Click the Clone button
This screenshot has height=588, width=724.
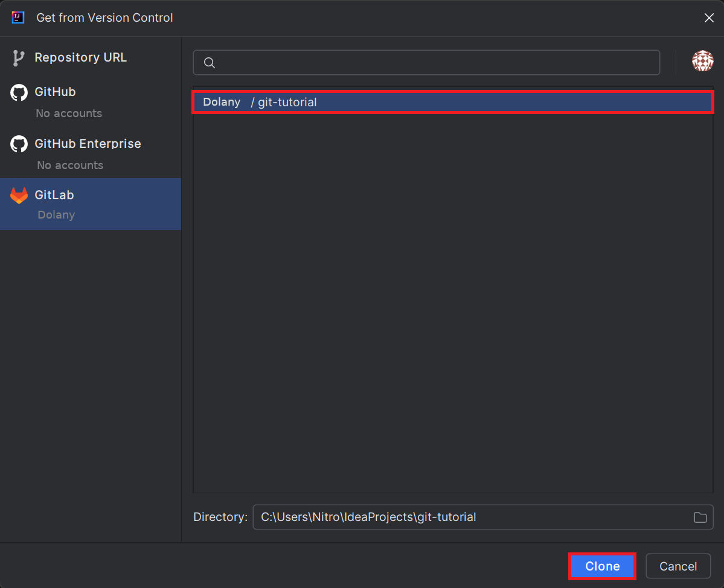tap(602, 566)
